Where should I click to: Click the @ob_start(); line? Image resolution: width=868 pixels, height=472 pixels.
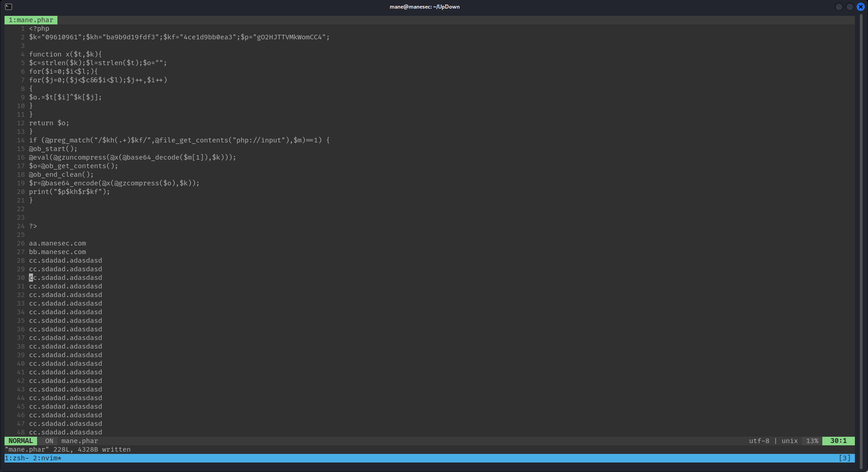[x=53, y=149]
